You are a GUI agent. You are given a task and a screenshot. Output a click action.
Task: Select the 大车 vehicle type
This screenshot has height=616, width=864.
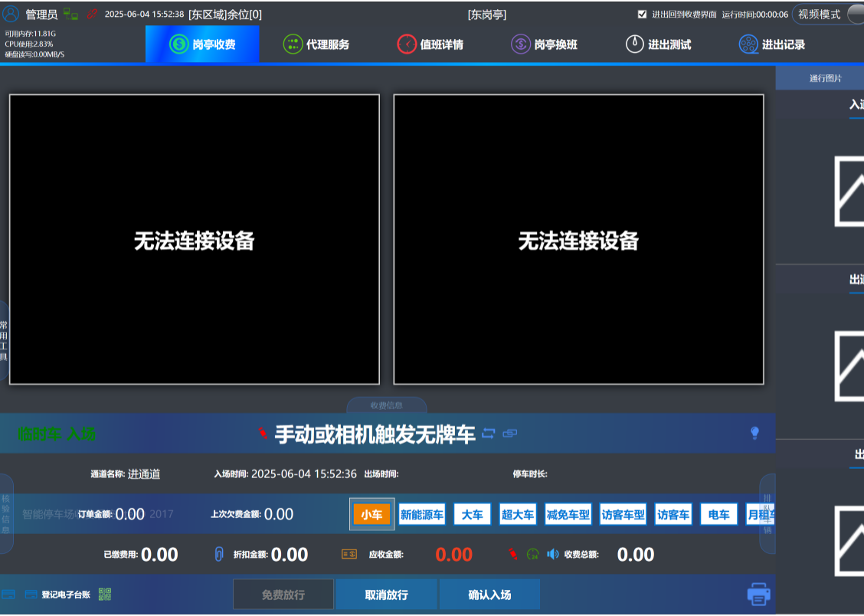pos(473,515)
